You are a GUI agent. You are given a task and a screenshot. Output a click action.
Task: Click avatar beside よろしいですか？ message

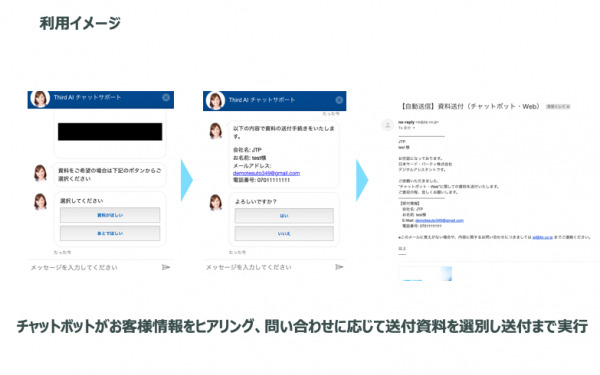point(215,202)
